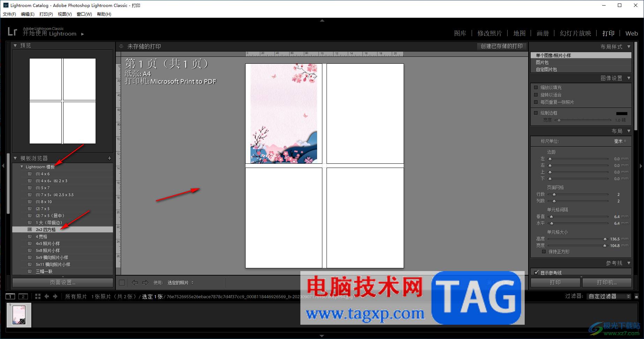
Task: Check the 保持正方形 box
Action: [x=544, y=252]
